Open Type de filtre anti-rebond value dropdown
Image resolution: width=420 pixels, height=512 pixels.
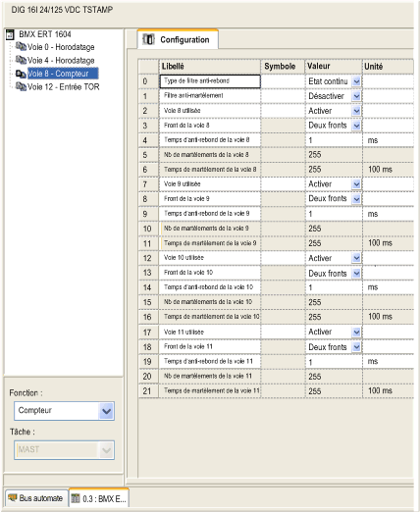[x=356, y=81]
